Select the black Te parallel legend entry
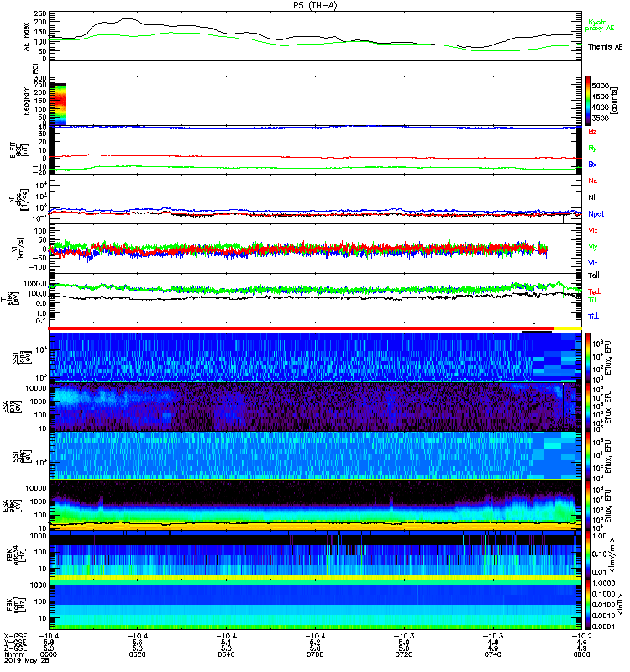This screenshot has height=672, width=630. pos(594,276)
